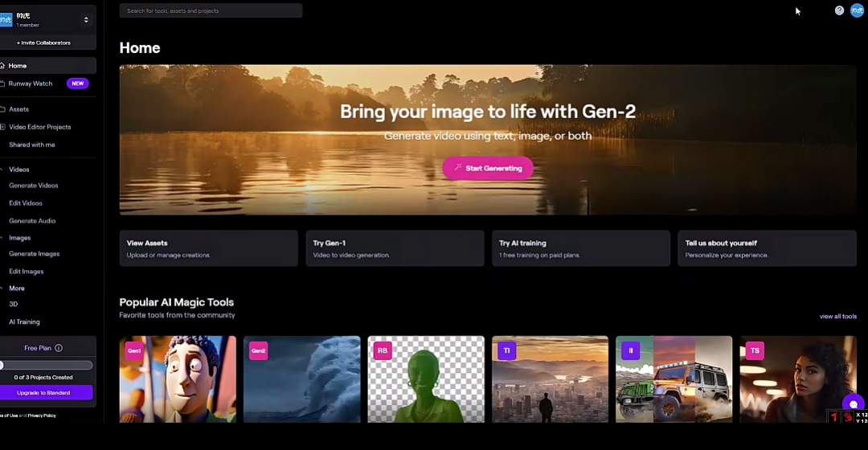This screenshot has height=450, width=868.
Task: Open the workspace switcher dropdown
Action: [86, 19]
